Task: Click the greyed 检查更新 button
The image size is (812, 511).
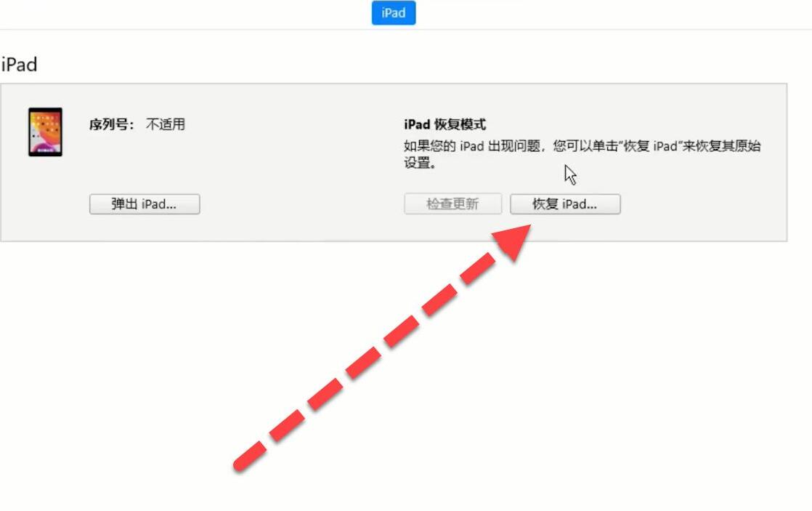Action: [x=452, y=204]
